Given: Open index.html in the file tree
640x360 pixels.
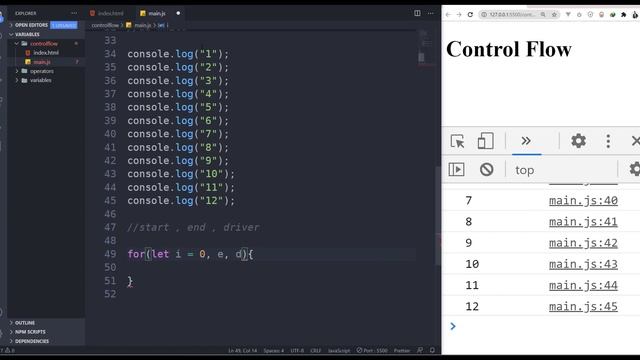Looking at the screenshot, I should click(x=46, y=53).
